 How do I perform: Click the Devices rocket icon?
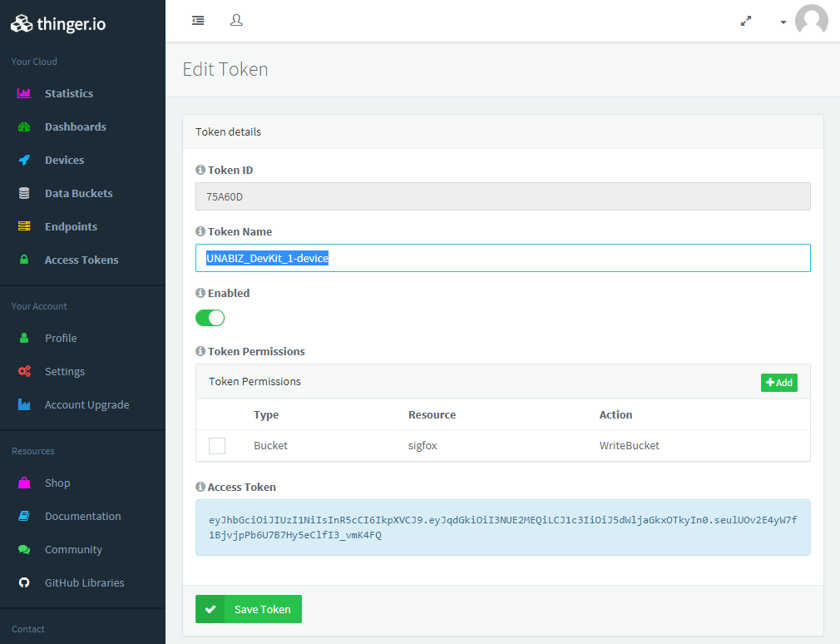24,161
